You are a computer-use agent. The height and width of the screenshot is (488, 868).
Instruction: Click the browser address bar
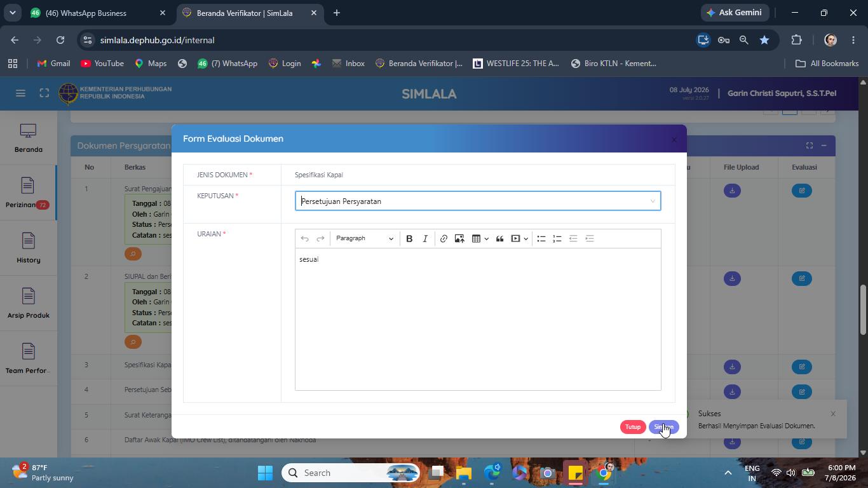[x=394, y=40]
